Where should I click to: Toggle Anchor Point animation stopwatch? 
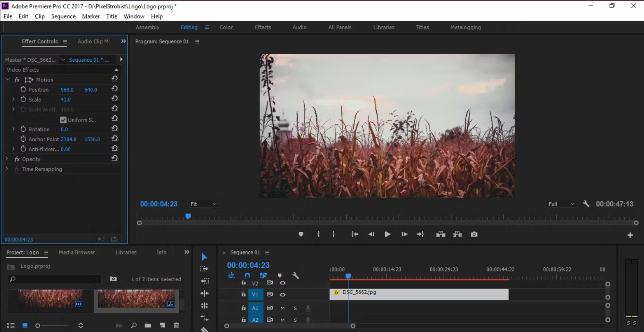(x=23, y=139)
